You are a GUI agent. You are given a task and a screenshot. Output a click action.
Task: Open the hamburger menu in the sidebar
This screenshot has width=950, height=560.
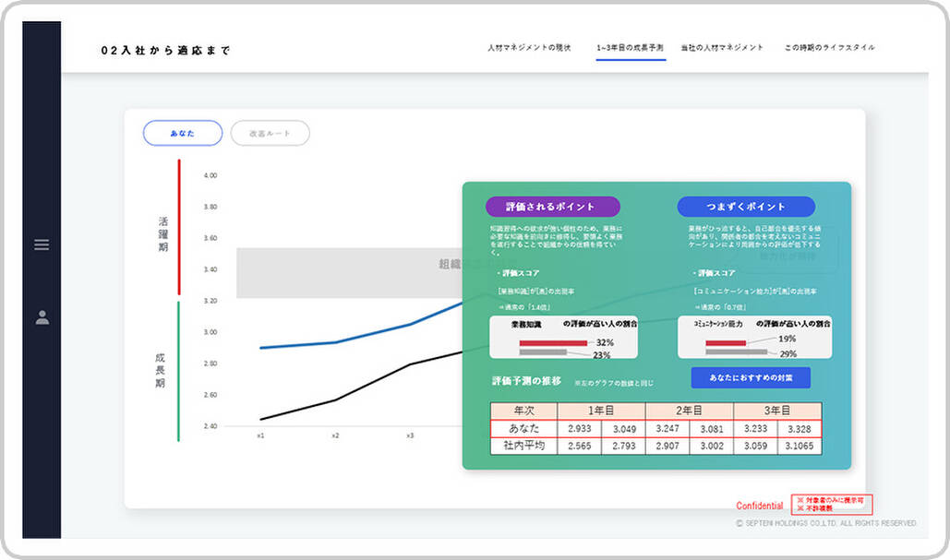pos(42,244)
